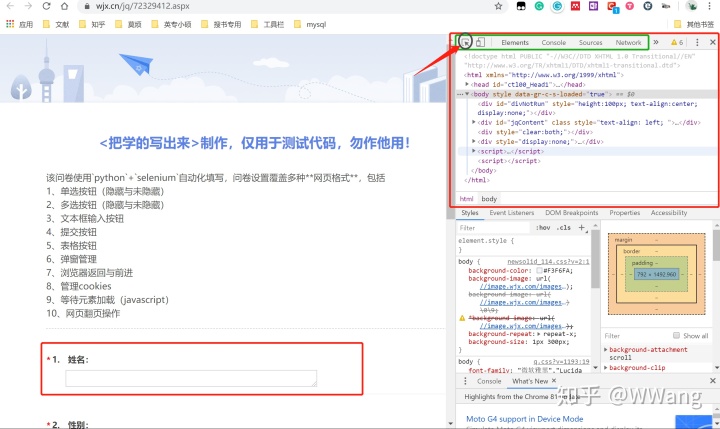
Task: Close the What's New drawer tab
Action: 554,381
